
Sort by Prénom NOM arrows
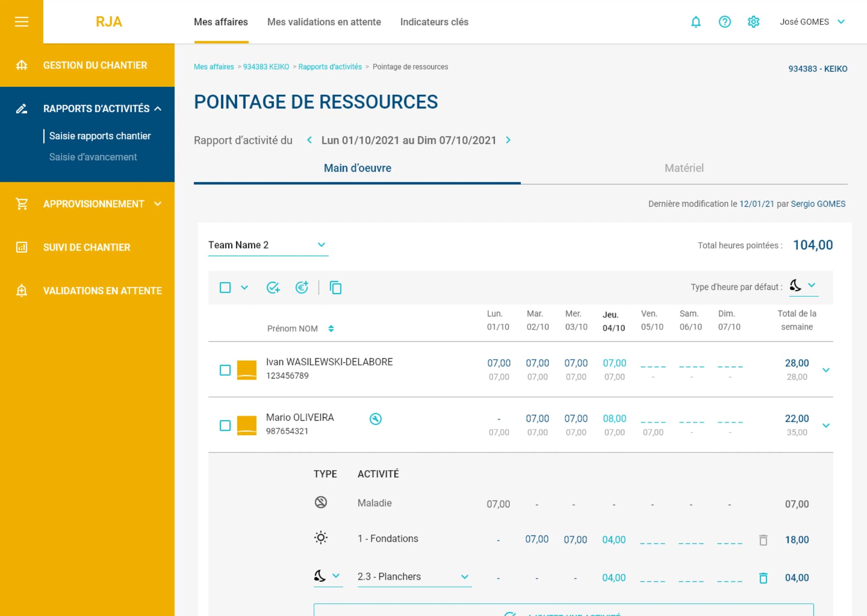(331, 329)
